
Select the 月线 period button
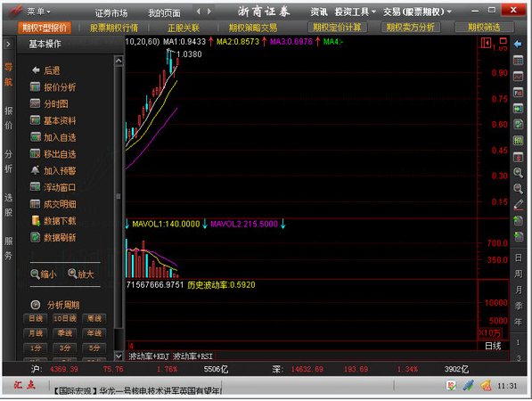[36, 333]
